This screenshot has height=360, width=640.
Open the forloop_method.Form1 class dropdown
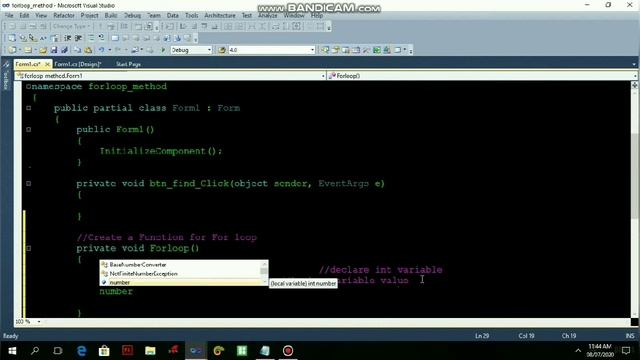[322, 76]
